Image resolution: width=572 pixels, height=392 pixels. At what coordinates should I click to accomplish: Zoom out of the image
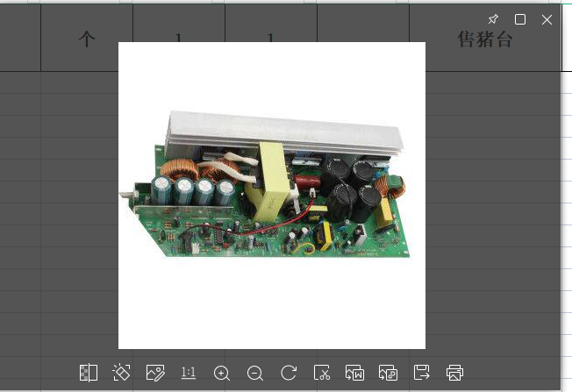[255, 373]
